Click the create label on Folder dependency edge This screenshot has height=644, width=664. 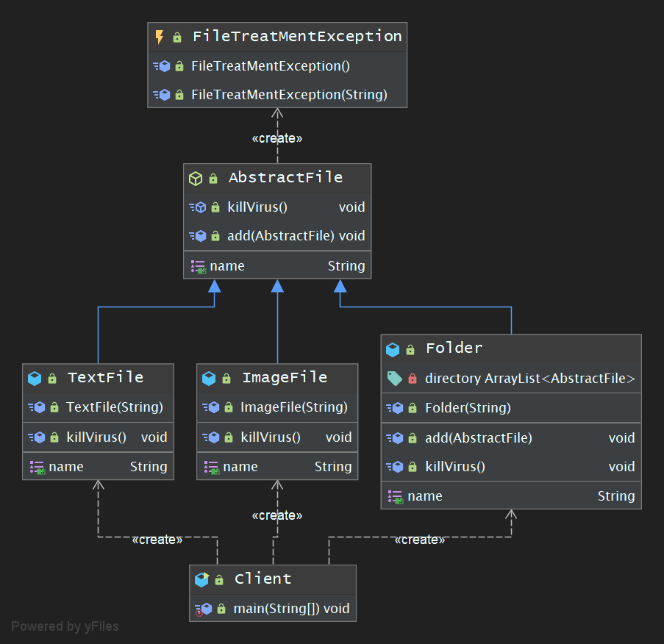pyautogui.click(x=420, y=540)
